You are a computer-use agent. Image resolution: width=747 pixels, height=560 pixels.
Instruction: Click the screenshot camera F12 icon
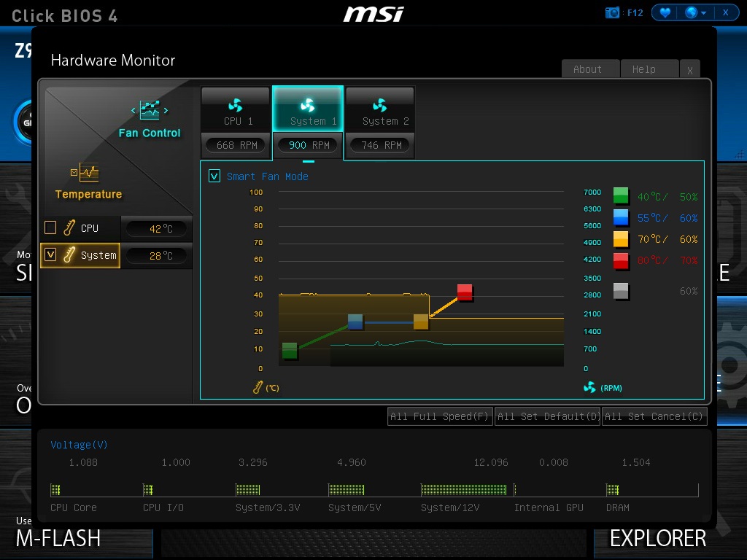[612, 12]
